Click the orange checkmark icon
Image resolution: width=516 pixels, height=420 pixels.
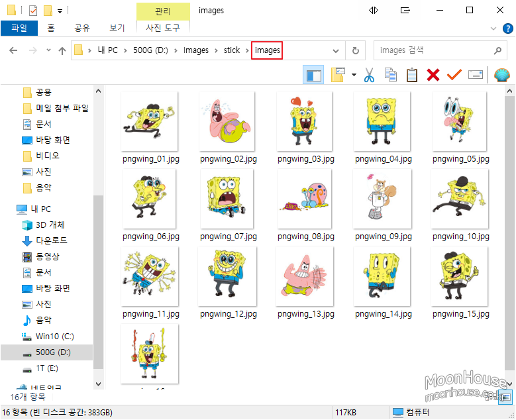tap(454, 75)
